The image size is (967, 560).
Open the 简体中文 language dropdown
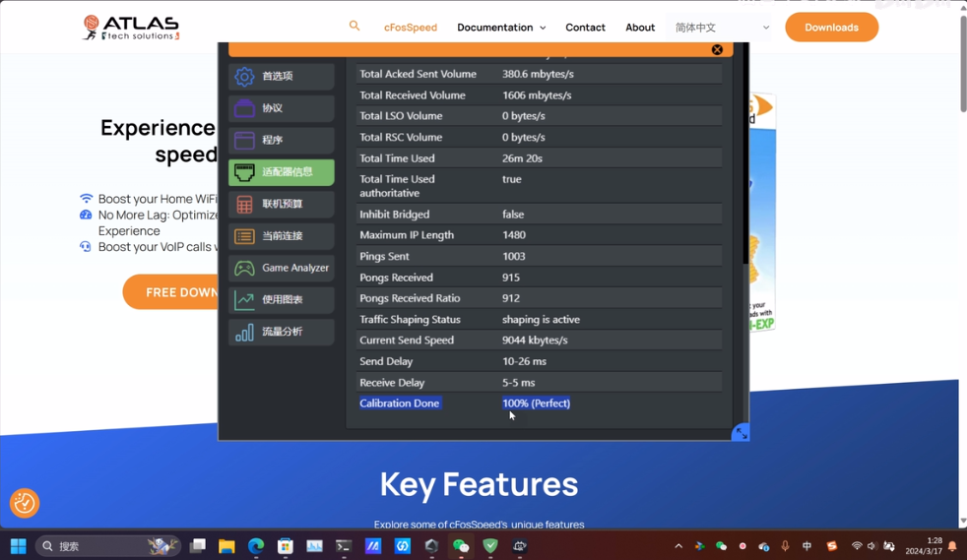pyautogui.click(x=721, y=28)
